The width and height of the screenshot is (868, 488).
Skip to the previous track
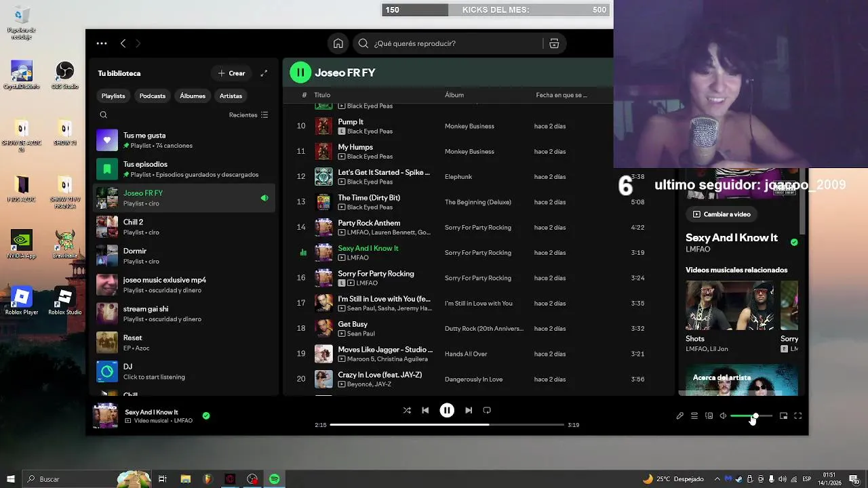pyautogui.click(x=425, y=410)
